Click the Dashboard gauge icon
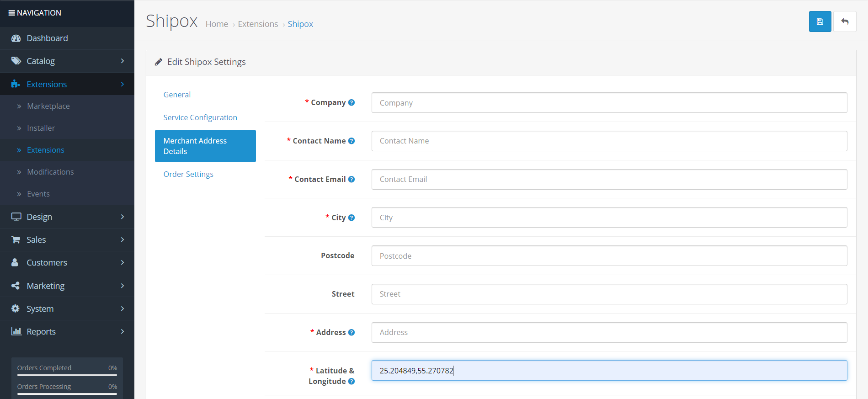Screen dimensions: 868x399 [x=16, y=38]
